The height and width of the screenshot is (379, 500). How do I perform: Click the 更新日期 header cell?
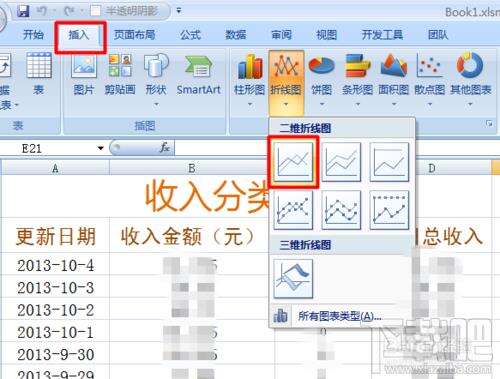(x=55, y=236)
